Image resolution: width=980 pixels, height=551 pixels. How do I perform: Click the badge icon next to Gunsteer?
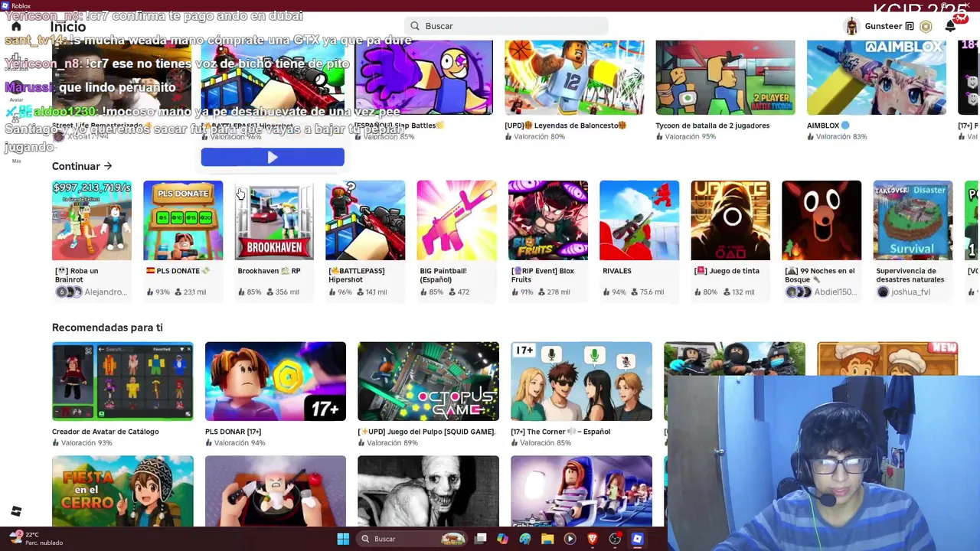(x=910, y=26)
